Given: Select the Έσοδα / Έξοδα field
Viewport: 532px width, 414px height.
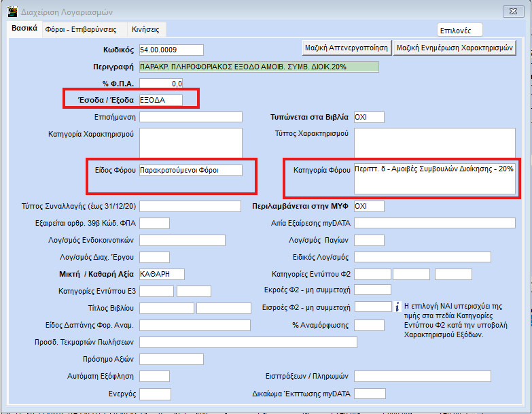Looking at the screenshot, I should pyautogui.click(x=160, y=100).
